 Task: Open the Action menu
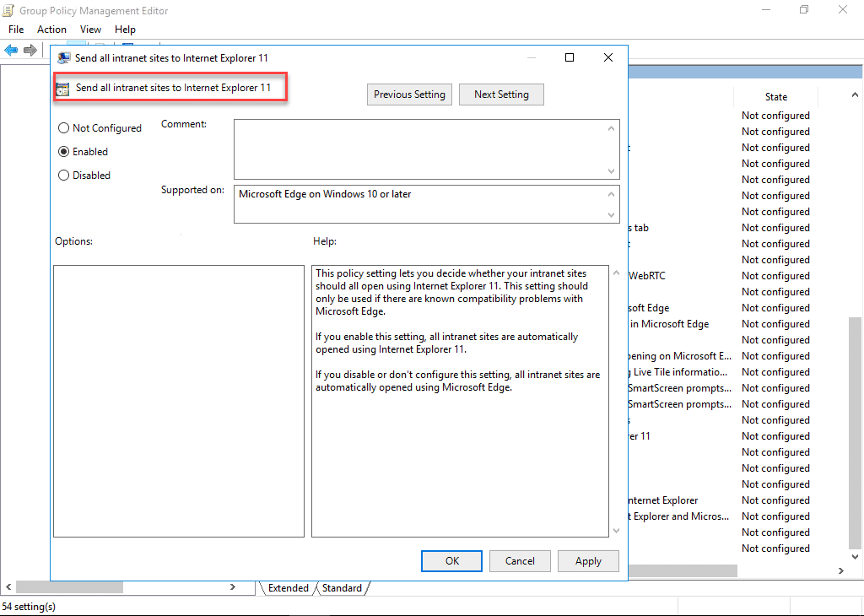point(51,30)
